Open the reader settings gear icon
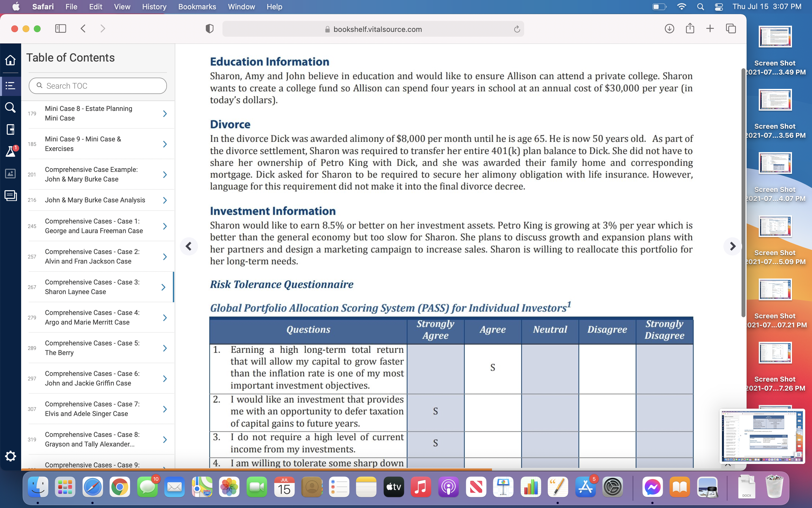Screen dimensions: 812x508 coord(10,456)
